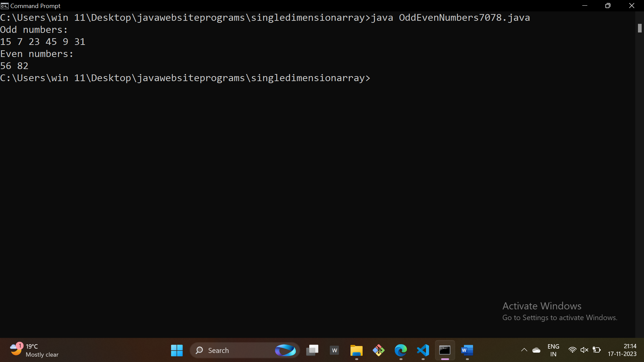This screenshot has height=362, width=644.
Task: Open the Windows Start menu
Action: [177, 350]
